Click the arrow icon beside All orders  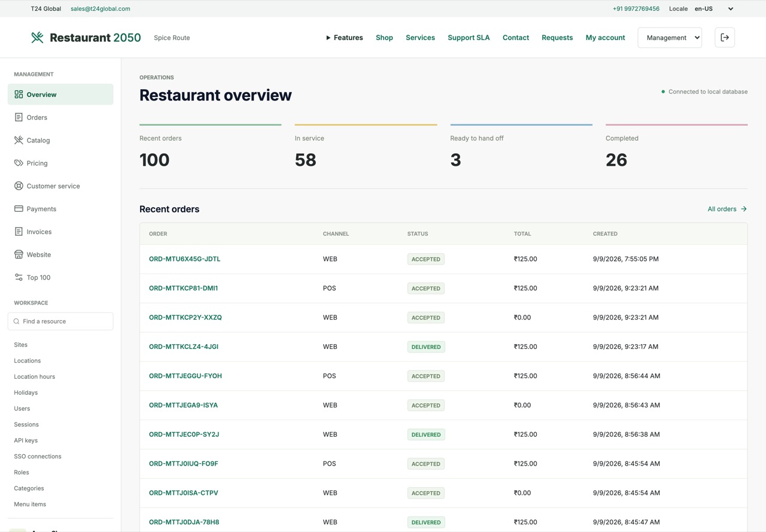744,209
